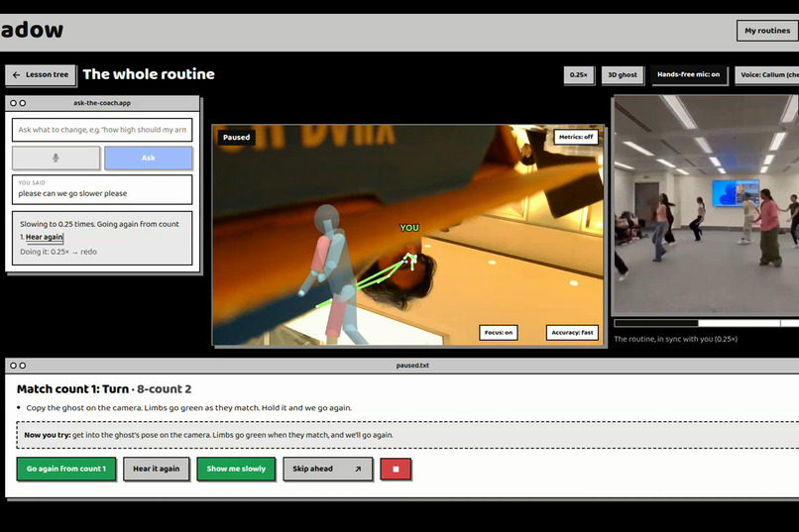
Task: Open My routines
Action: 767,31
